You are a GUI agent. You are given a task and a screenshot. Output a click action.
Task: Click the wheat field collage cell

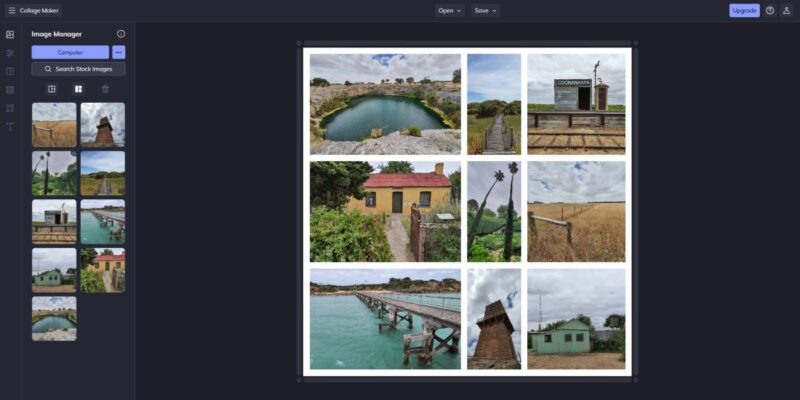point(576,212)
